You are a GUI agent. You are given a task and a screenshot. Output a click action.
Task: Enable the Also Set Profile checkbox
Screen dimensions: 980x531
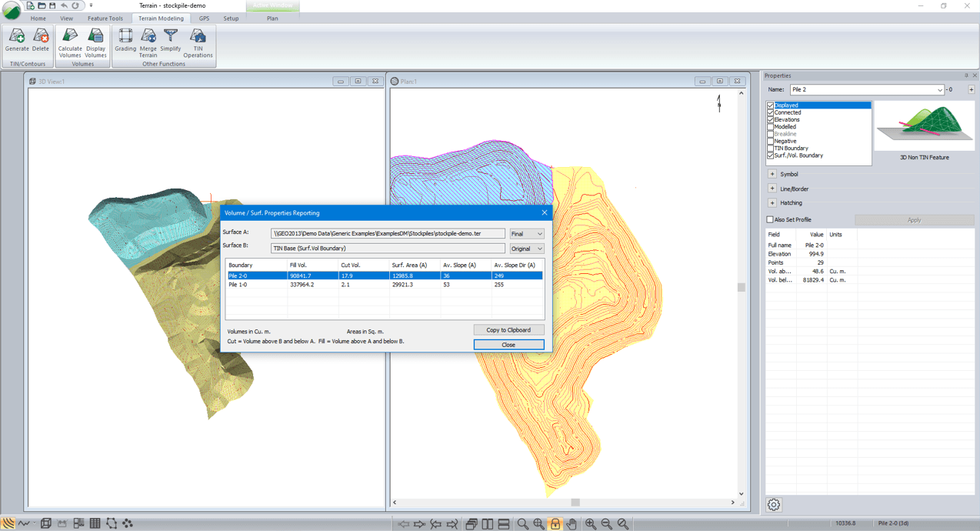click(768, 219)
